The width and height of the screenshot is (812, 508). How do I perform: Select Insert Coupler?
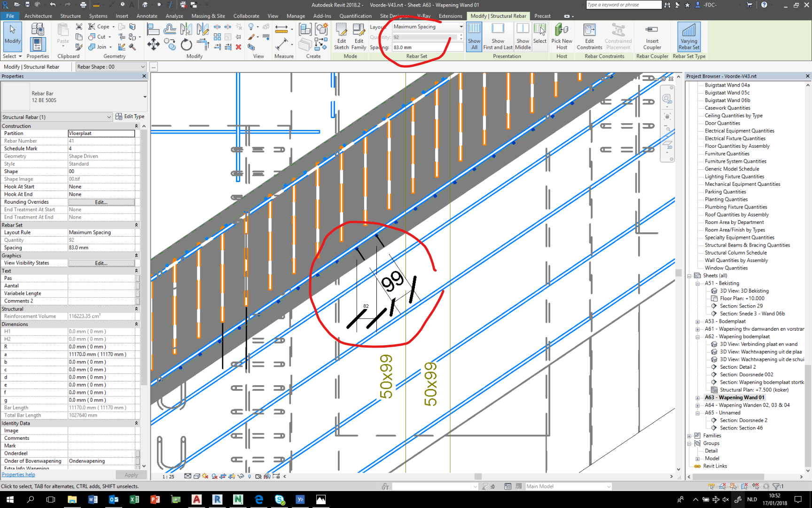pyautogui.click(x=652, y=38)
